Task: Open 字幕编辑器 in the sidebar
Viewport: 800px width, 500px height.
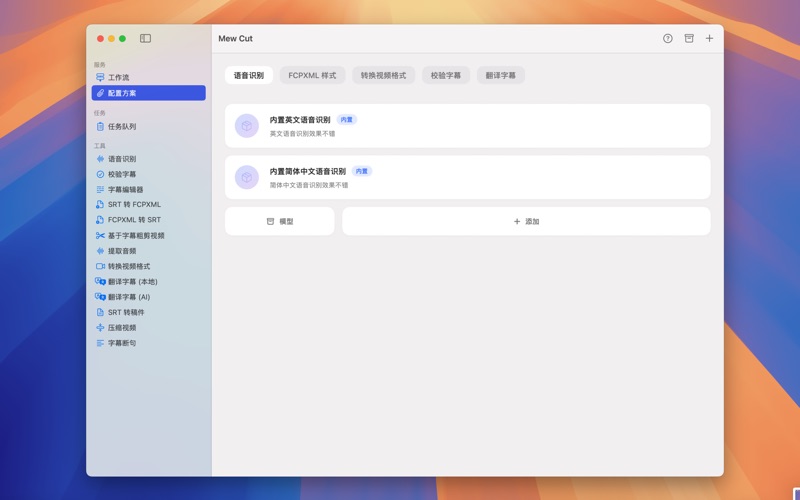Action: tap(148, 189)
